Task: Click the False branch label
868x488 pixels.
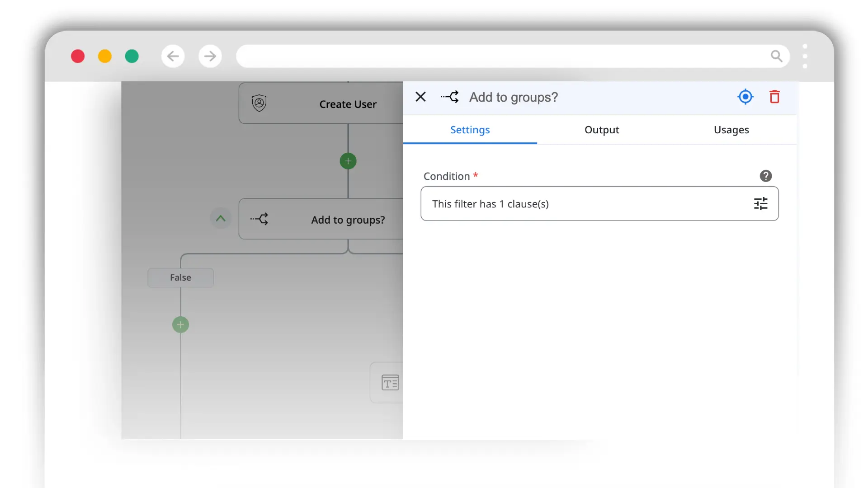Action: [x=180, y=277]
